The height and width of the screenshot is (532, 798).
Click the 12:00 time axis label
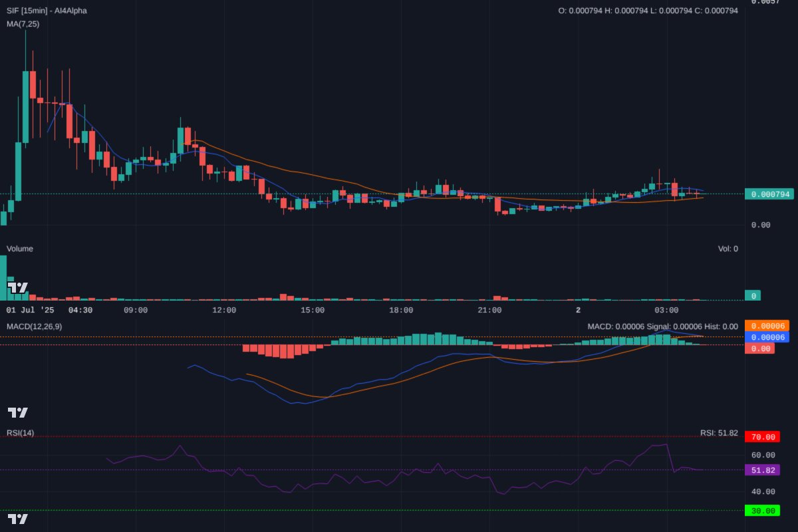(224, 310)
